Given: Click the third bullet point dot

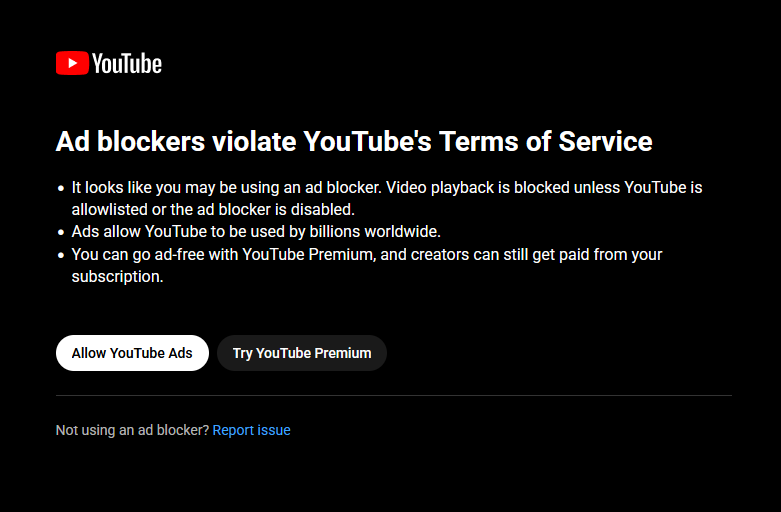Looking at the screenshot, I should [x=60, y=255].
